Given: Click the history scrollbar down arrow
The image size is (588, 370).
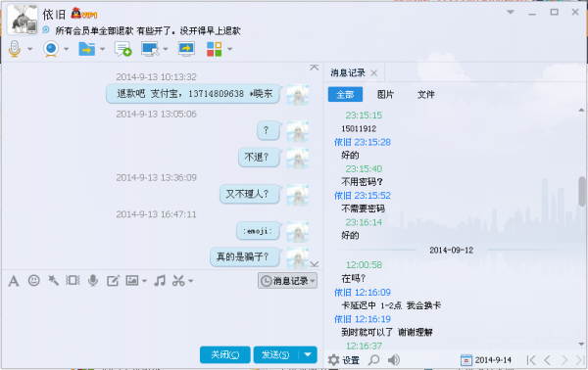Looking at the screenshot, I should pyautogui.click(x=581, y=344).
